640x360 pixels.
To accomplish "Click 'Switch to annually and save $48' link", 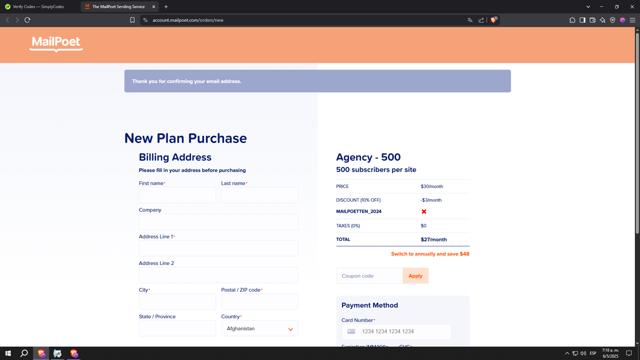I will pos(430,254).
